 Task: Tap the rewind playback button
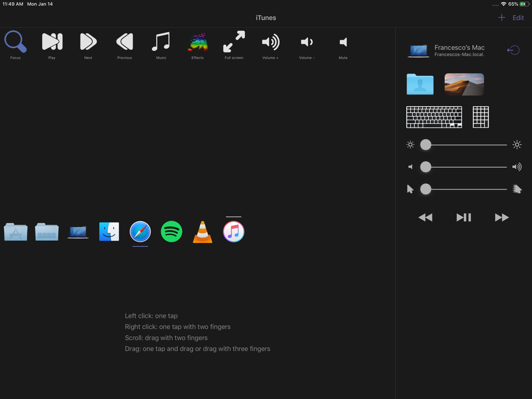(x=426, y=217)
